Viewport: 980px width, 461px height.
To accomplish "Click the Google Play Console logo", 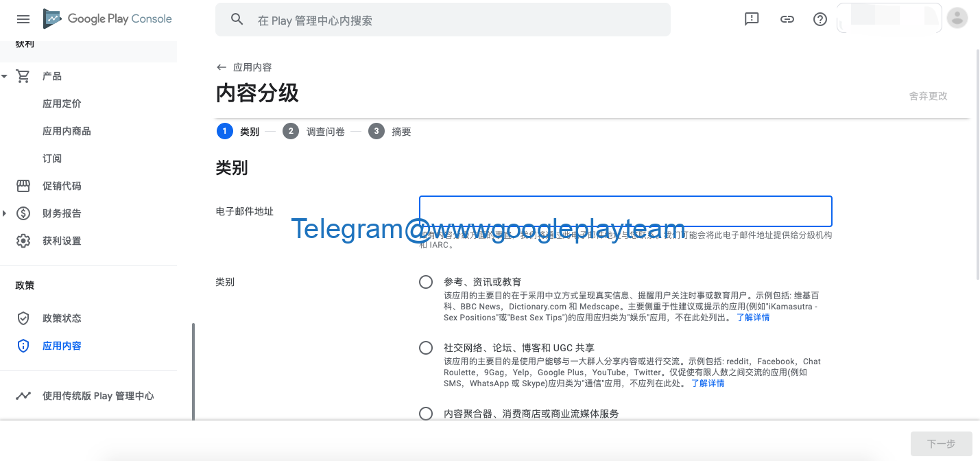I will [x=108, y=19].
